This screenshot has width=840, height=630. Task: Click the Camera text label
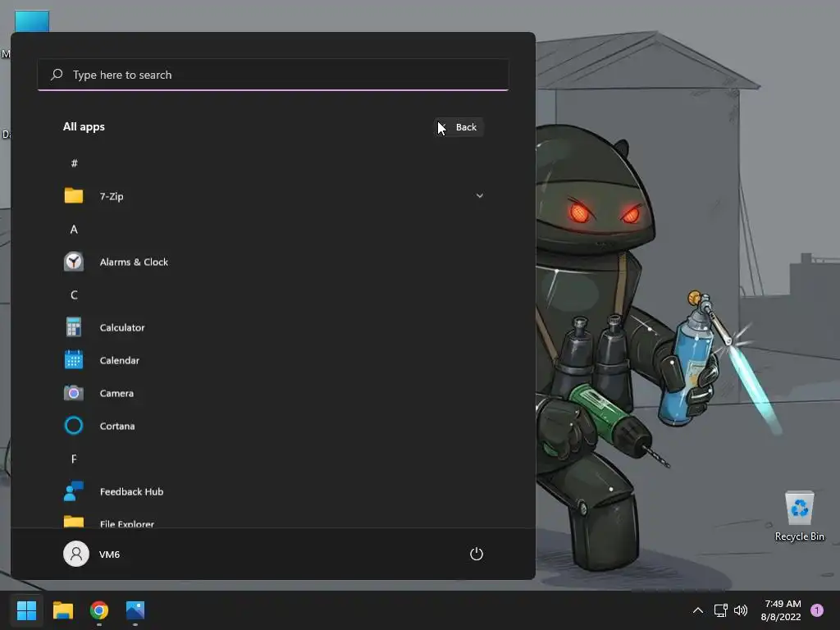tap(116, 393)
